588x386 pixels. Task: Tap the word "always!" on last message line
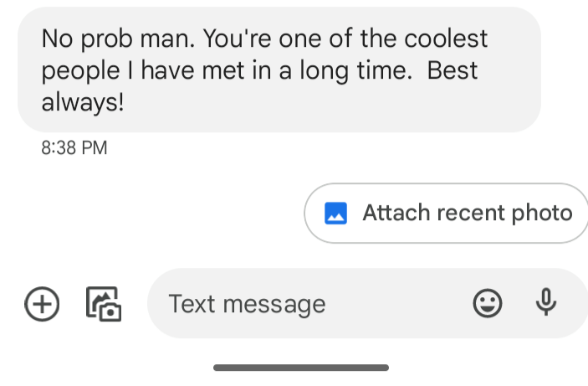(x=83, y=102)
